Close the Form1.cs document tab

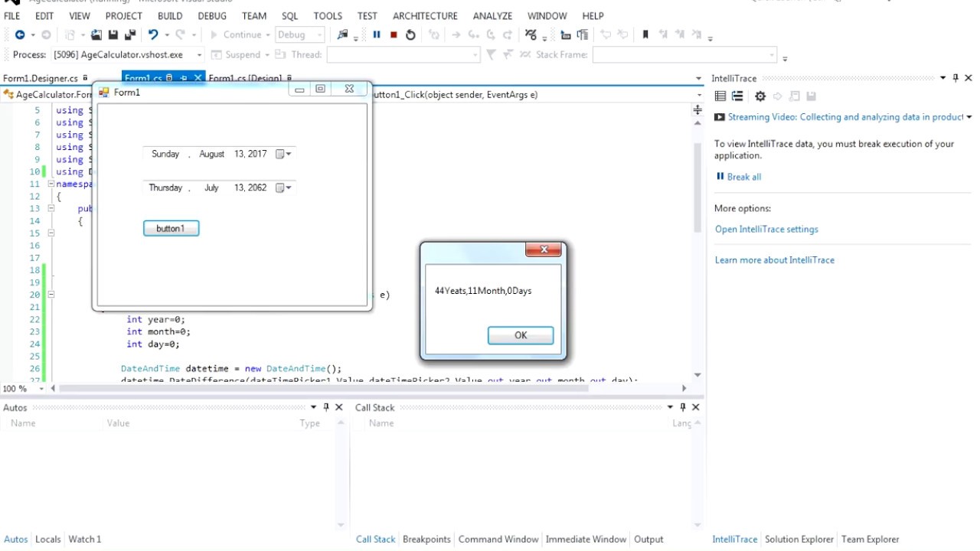(x=198, y=78)
